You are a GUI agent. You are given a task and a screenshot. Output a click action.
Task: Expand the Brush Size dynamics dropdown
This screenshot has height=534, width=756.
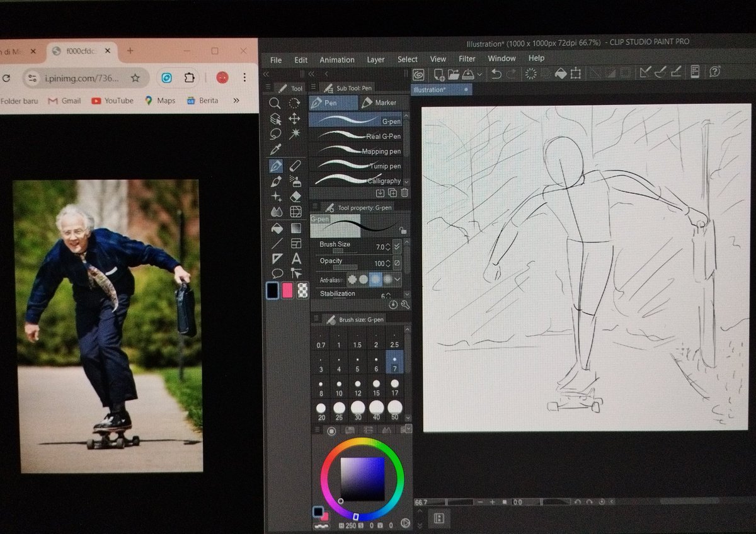(x=397, y=246)
